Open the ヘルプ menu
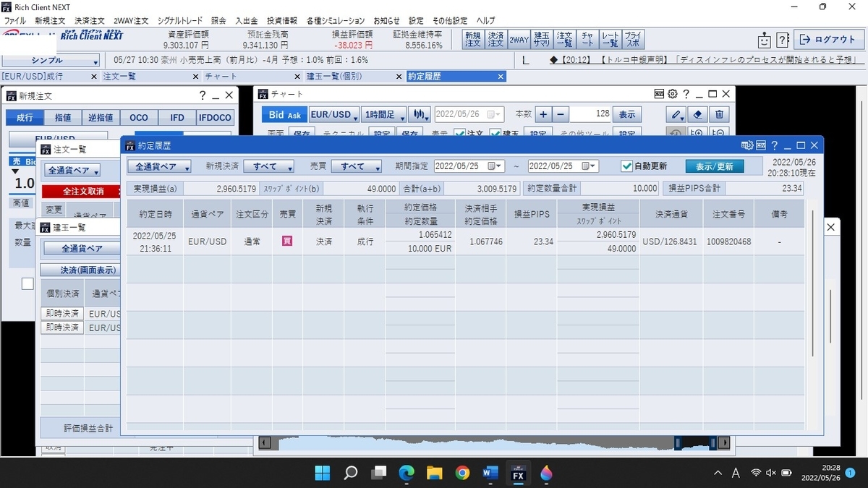This screenshot has width=868, height=488. 486,20
